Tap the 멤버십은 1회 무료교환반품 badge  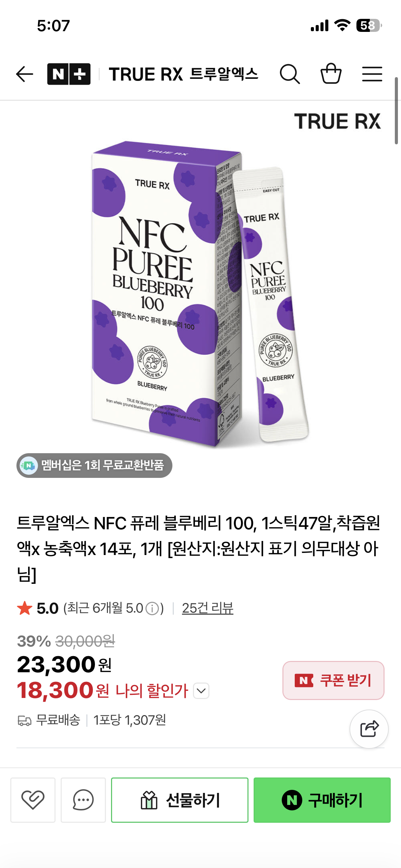(x=94, y=466)
